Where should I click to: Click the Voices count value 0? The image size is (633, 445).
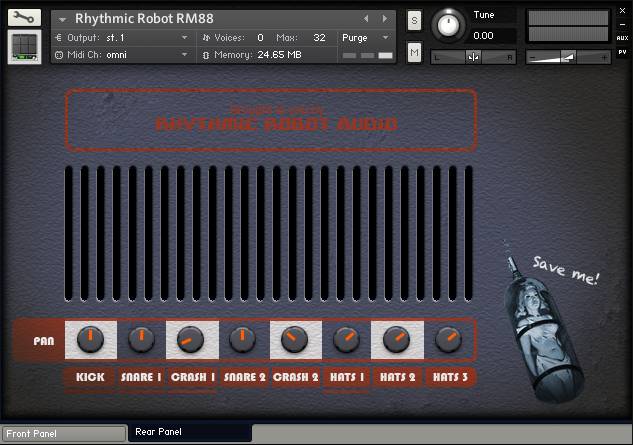point(260,38)
